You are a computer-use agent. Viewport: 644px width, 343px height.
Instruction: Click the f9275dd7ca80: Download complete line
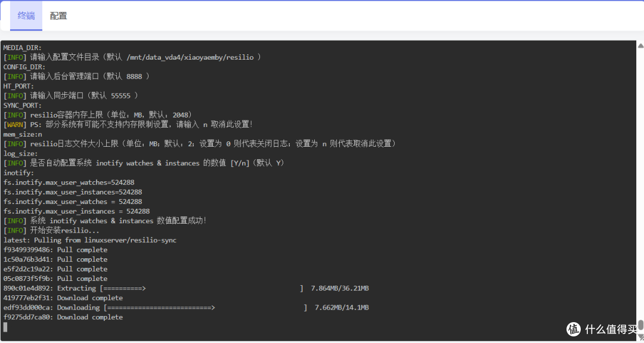pos(63,317)
